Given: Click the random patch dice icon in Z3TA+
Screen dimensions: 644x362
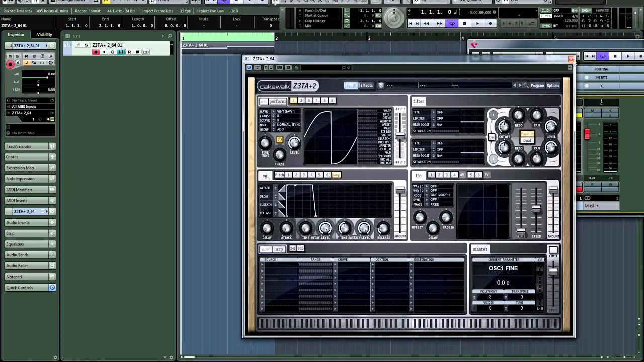Looking at the screenshot, I should click(x=381, y=85).
